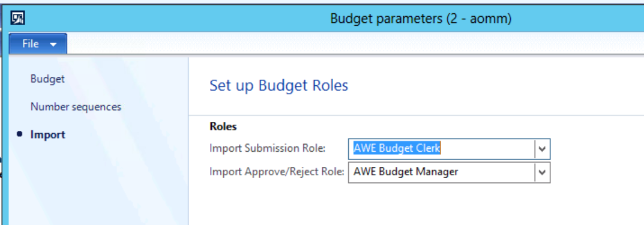Click blank content area below the role fields

(415, 205)
